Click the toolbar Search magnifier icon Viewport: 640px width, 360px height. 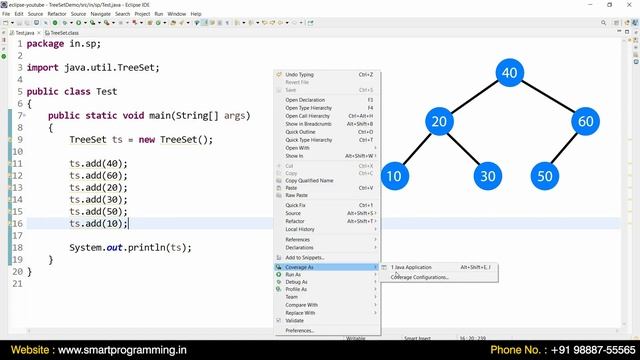tap(603, 23)
